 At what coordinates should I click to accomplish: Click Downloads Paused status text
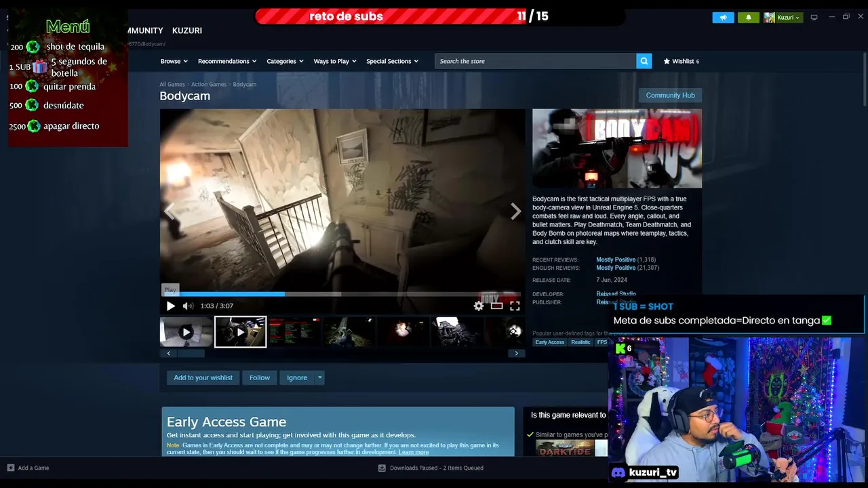pos(437,468)
